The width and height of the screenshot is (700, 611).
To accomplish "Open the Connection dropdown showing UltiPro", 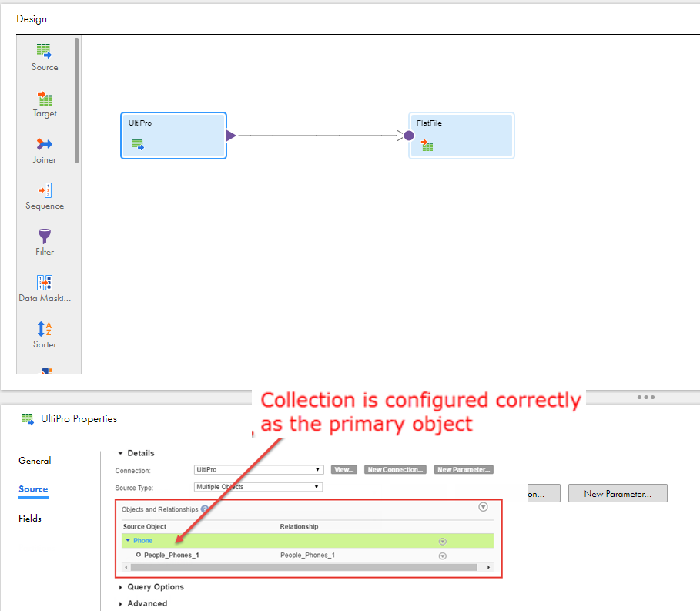I will click(x=259, y=470).
